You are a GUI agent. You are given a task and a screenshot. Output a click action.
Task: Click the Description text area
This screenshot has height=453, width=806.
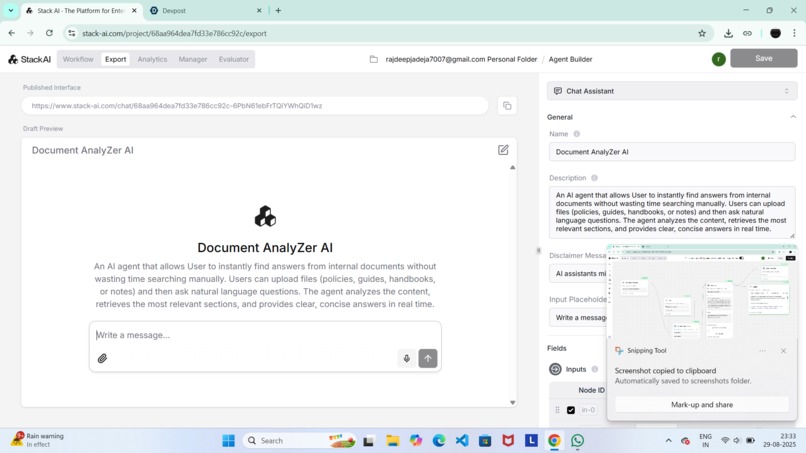pyautogui.click(x=672, y=212)
